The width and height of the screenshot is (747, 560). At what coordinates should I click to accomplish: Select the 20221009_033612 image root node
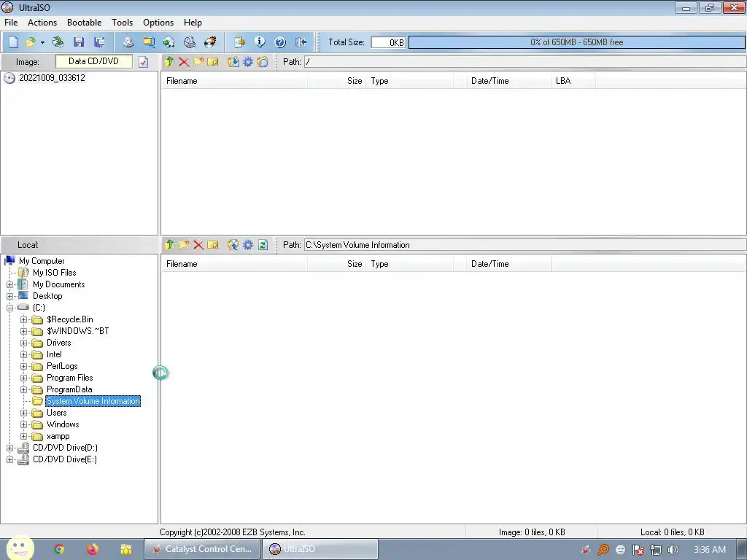point(52,78)
